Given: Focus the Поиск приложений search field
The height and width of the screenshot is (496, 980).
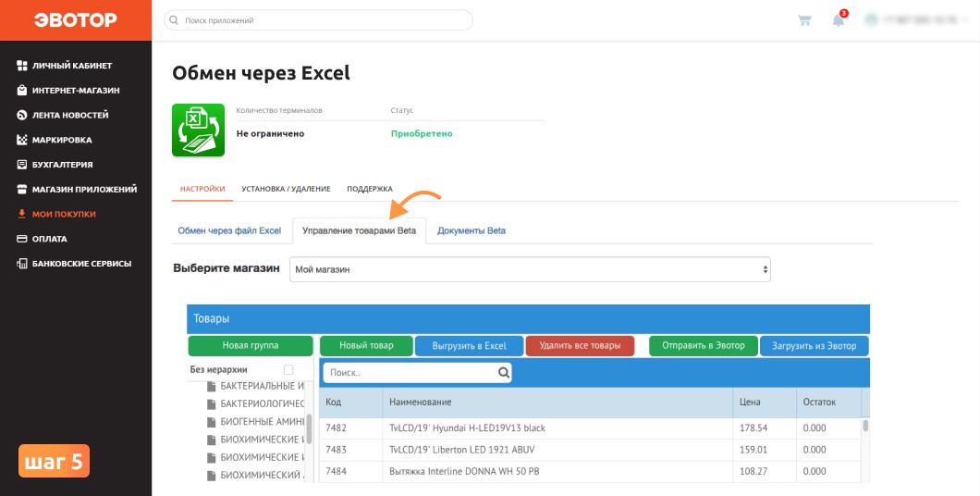Looking at the screenshot, I should click(x=318, y=20).
